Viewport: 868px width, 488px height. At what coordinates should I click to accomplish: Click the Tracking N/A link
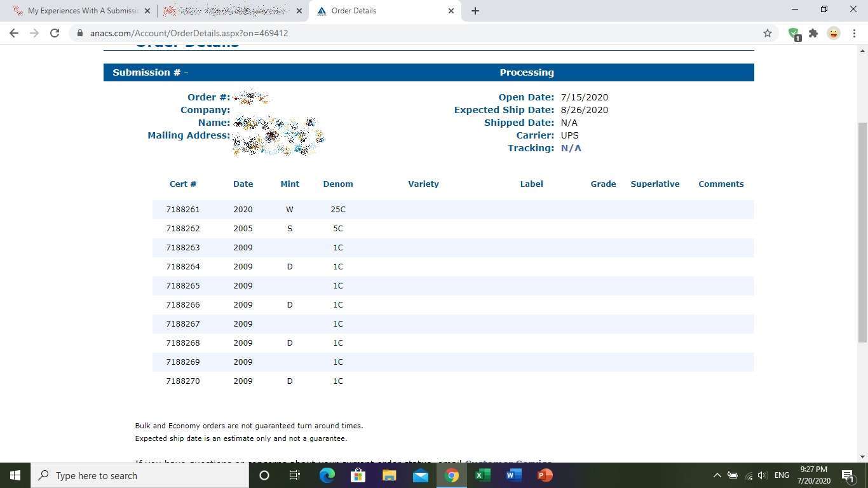[571, 148]
